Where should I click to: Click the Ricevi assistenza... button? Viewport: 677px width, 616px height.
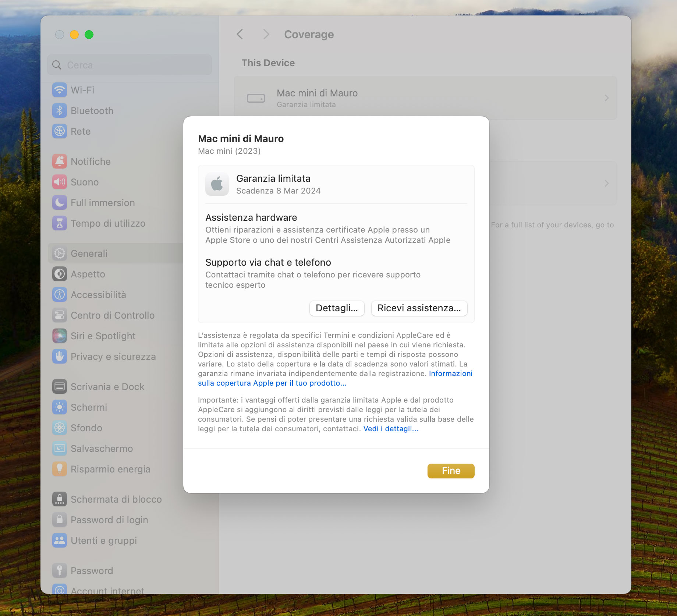pyautogui.click(x=419, y=308)
